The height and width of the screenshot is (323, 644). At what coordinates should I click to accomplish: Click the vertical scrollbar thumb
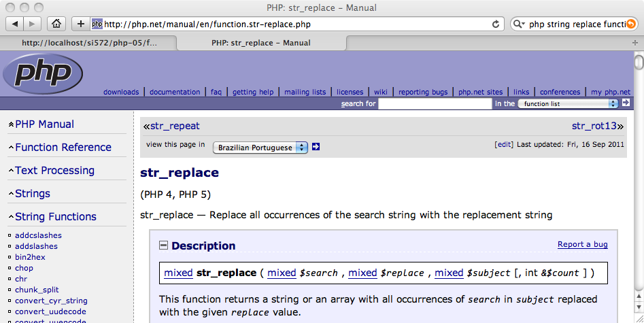(639, 62)
